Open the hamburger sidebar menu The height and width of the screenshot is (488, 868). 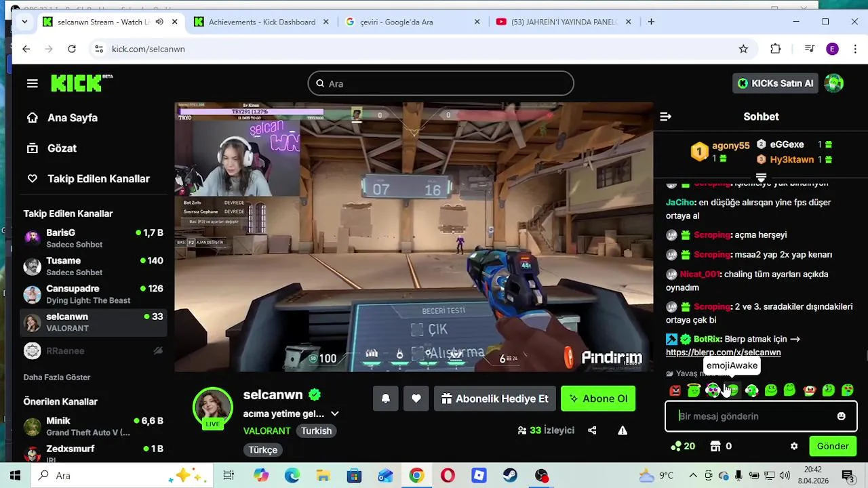coord(33,83)
